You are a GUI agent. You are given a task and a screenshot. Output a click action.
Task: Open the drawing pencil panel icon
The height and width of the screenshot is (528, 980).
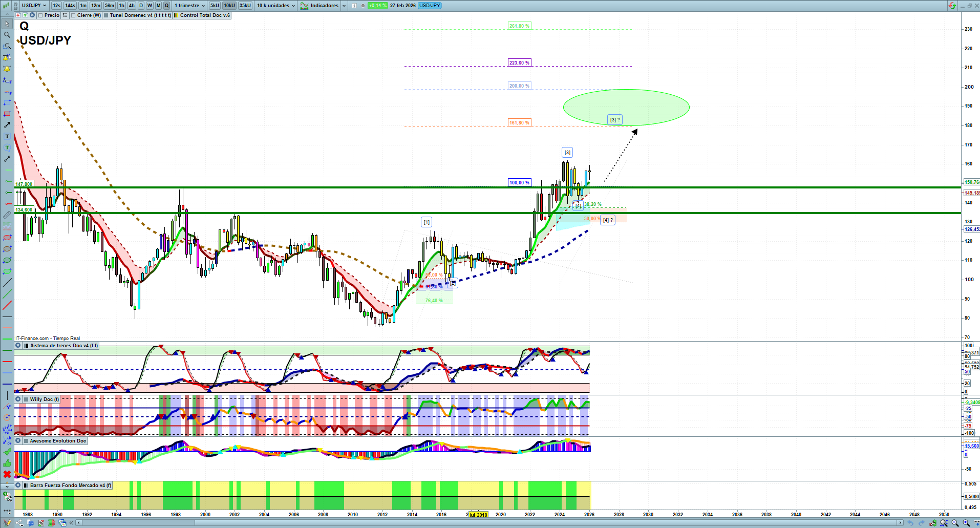[7, 523]
